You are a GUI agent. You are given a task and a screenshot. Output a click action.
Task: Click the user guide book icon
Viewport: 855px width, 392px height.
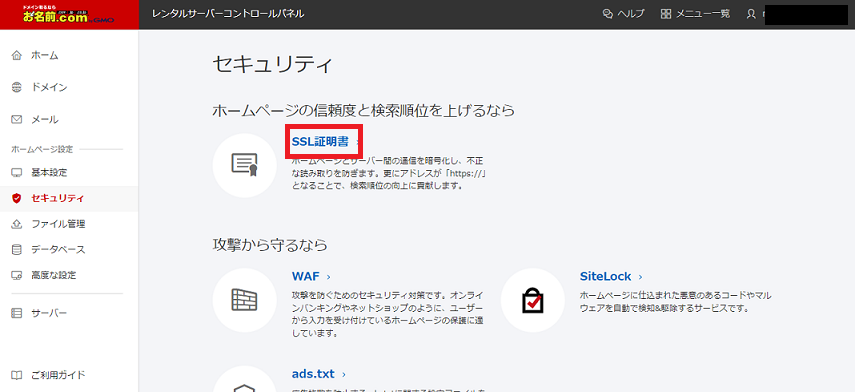[x=17, y=375]
